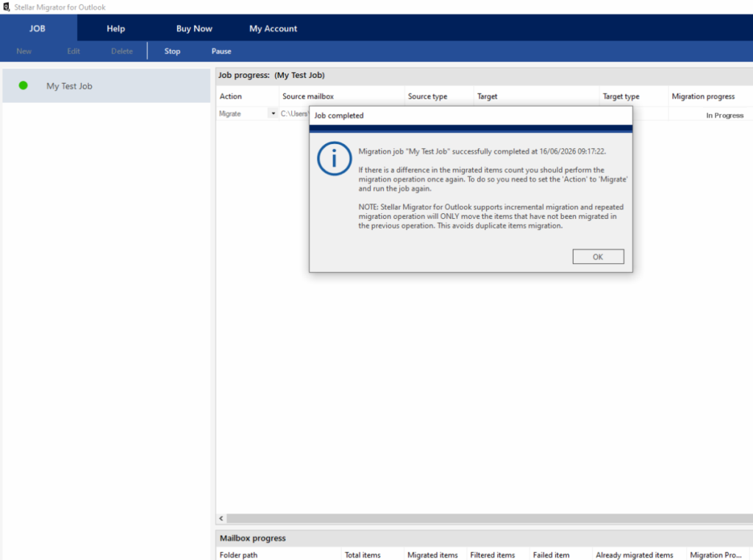
Task: Click the Edit toolbar button
Action: (x=74, y=51)
